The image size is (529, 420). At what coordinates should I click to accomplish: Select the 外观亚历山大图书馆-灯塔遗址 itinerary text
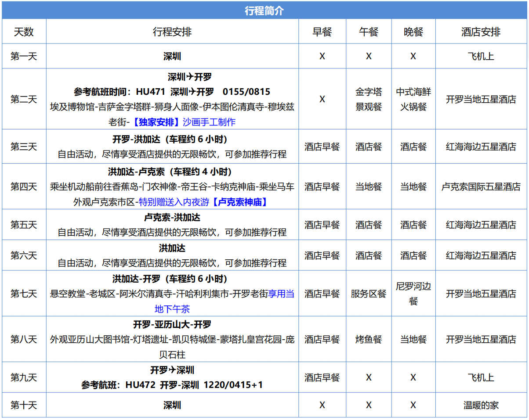[x=172, y=346]
